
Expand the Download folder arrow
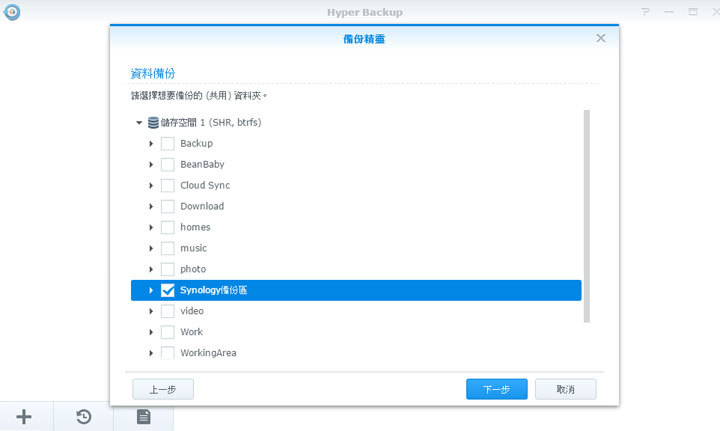pos(152,207)
